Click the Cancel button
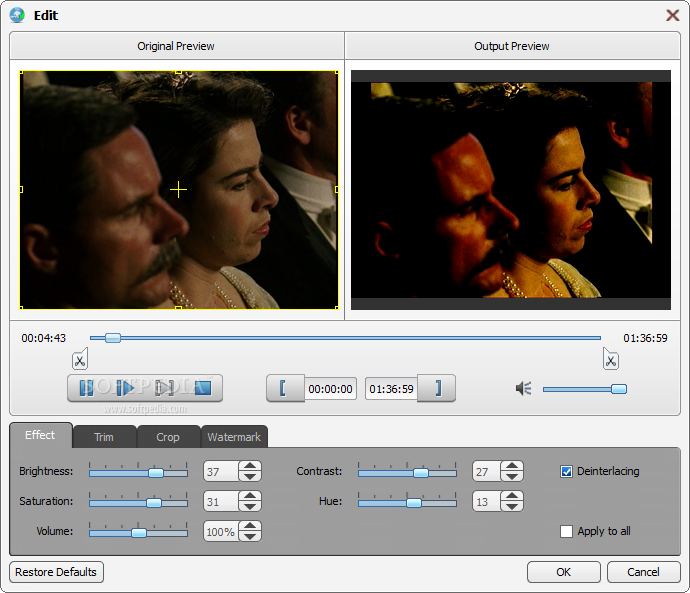Viewport: 690px width, 593px height. pos(643,572)
